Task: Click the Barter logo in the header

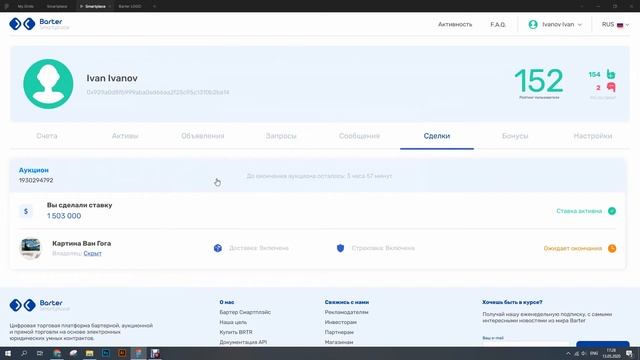Action: point(39,24)
